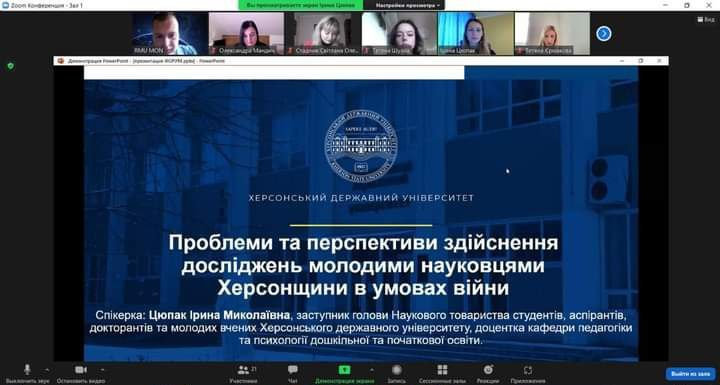This screenshot has width=720, height=385.
Task: Open Сессионные залы breakout rooms
Action: (x=442, y=373)
